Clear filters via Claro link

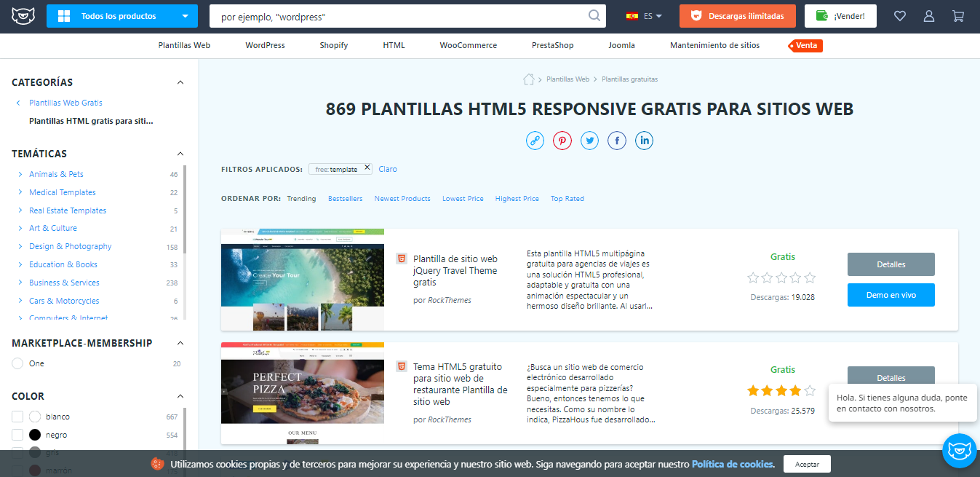(x=388, y=169)
